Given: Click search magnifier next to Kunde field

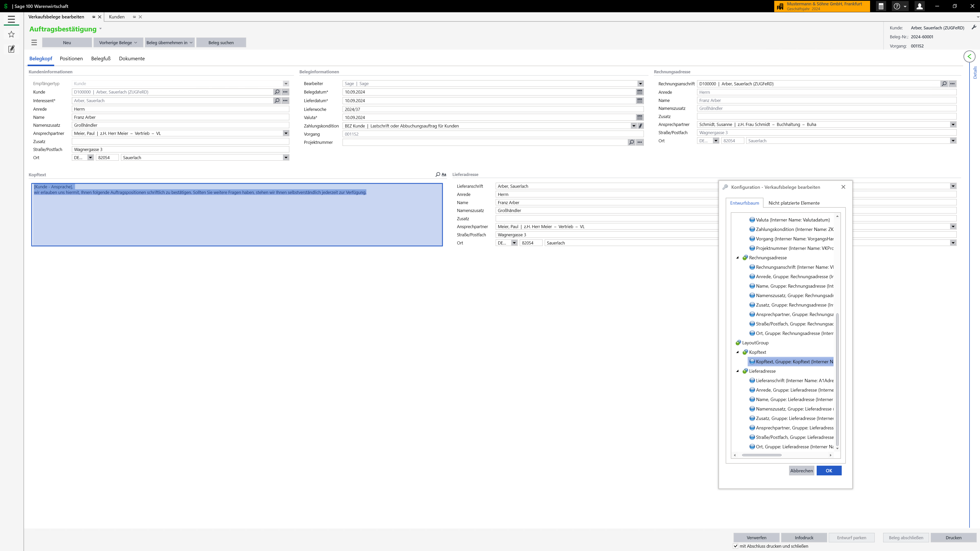Looking at the screenshot, I should (x=277, y=92).
